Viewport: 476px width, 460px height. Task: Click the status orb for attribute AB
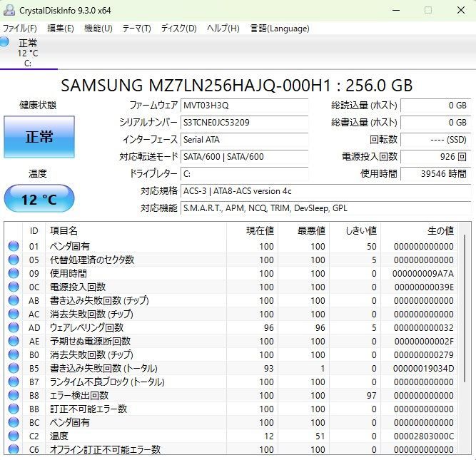14,300
